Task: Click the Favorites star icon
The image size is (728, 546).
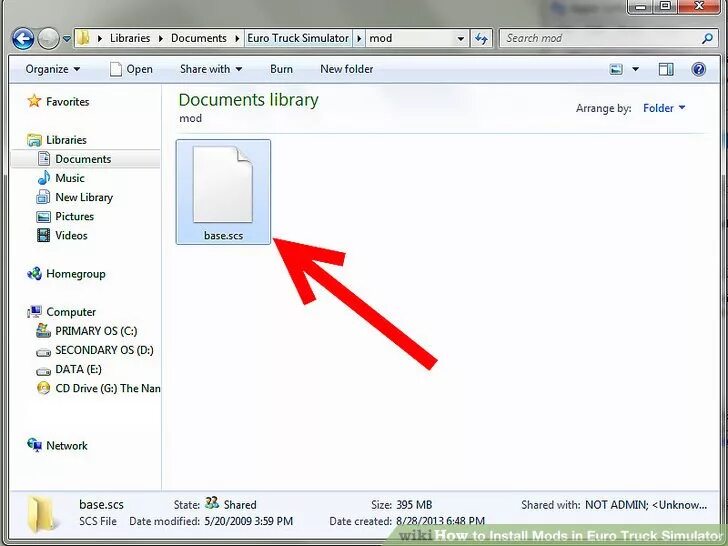Action: [x=34, y=101]
